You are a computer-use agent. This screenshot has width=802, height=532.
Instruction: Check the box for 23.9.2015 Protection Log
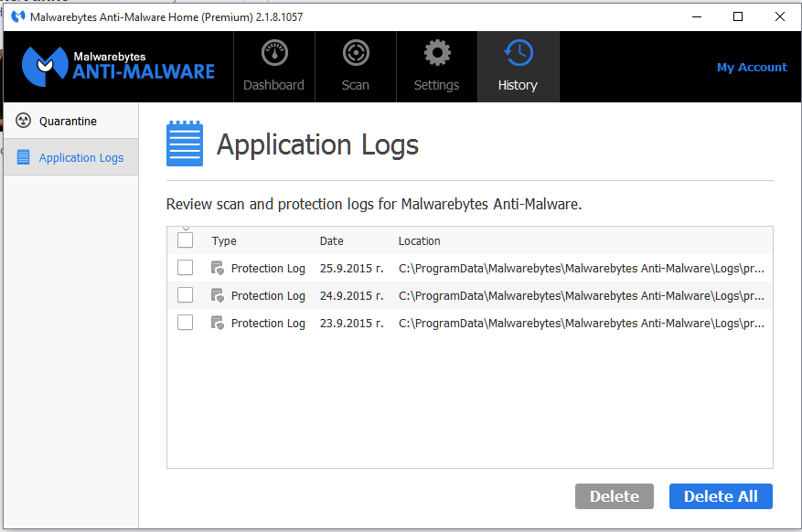[x=185, y=323]
